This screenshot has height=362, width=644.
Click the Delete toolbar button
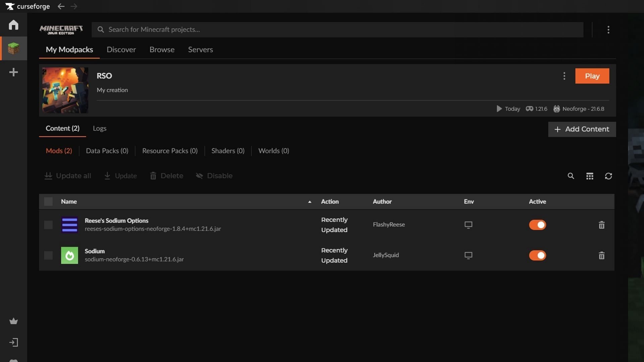pos(166,176)
